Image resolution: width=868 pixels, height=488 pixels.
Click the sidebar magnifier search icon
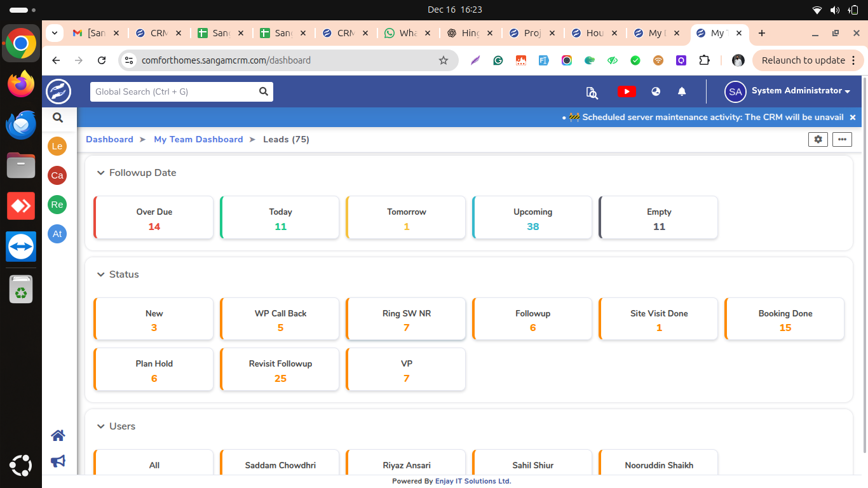pos(58,118)
